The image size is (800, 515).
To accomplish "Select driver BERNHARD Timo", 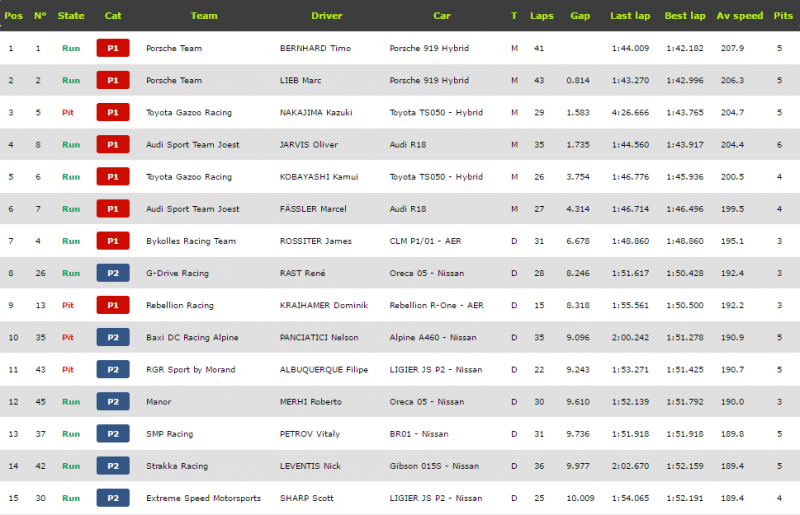I will point(315,48).
